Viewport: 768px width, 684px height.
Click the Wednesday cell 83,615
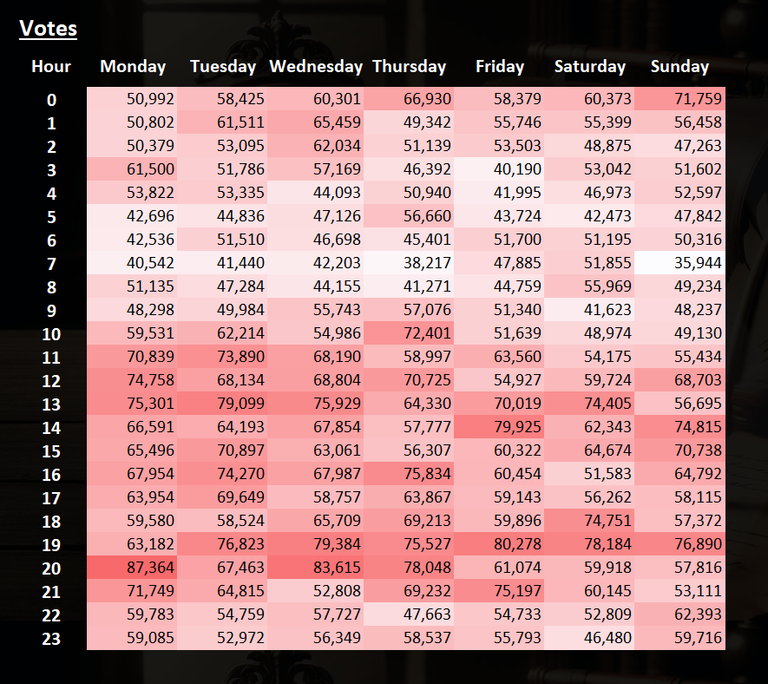point(315,567)
